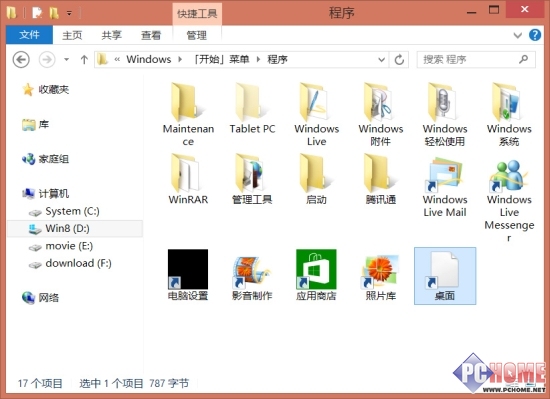Image resolution: width=550 pixels, height=399 pixels.
Task: Switch to the 管理 ribbon tab
Action: click(196, 35)
